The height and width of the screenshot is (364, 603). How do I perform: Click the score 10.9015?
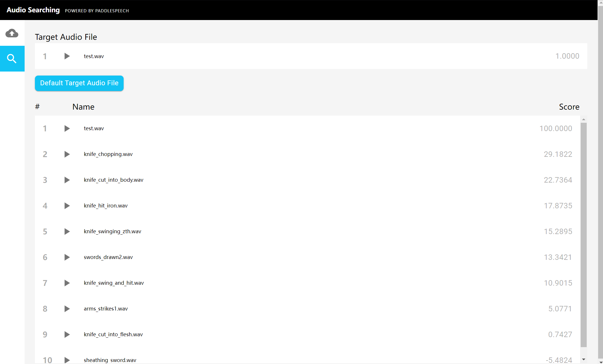pyautogui.click(x=558, y=283)
